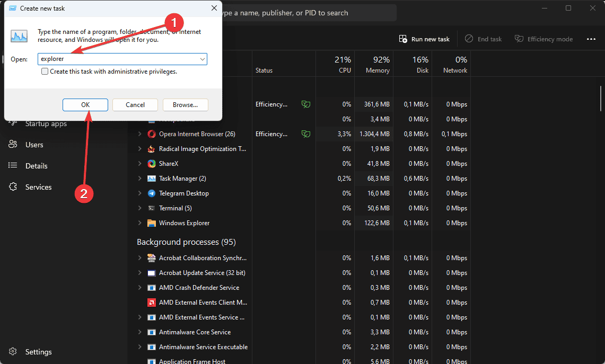Viewport: 605px width, 364px height.
Task: Click the Task Manager search box
Action: pos(309,13)
